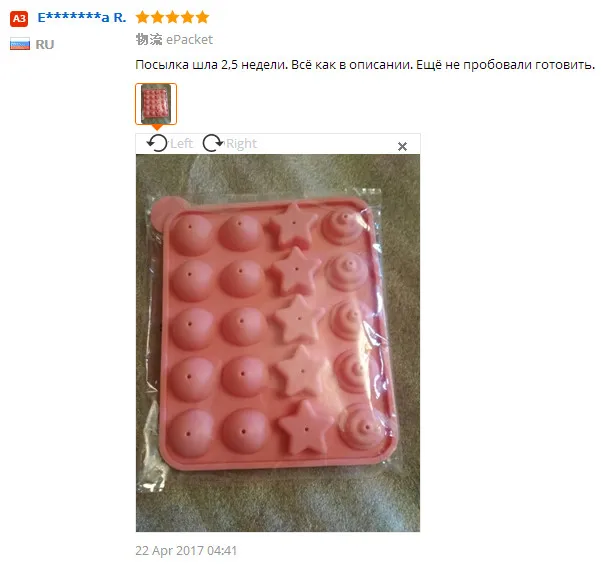Click the "Right" rotate label
614x566 pixels.
pyautogui.click(x=241, y=143)
